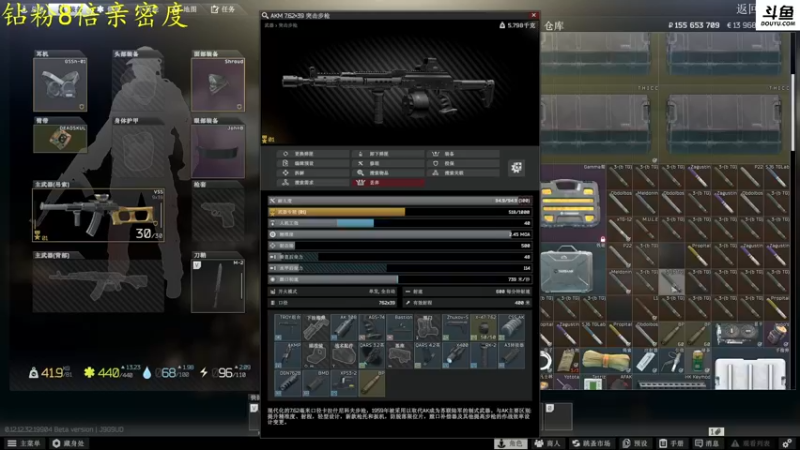The width and height of the screenshot is (800, 450).
Task: Click the gear icon in the weapon inspect window
Action: pos(516,167)
